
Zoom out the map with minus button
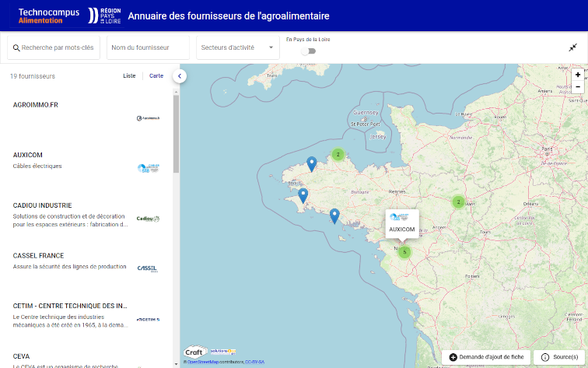[578, 87]
